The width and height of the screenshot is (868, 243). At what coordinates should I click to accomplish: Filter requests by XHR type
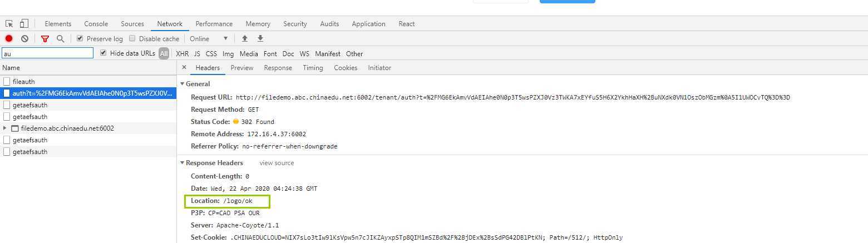tap(182, 54)
